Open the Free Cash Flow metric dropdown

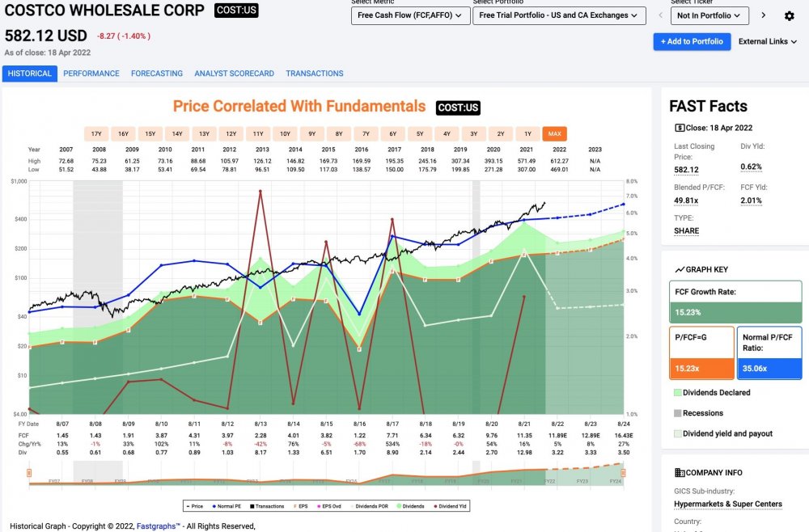tap(410, 15)
